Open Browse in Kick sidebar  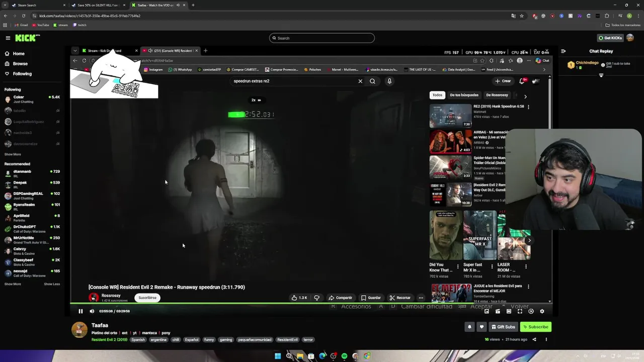(20, 63)
